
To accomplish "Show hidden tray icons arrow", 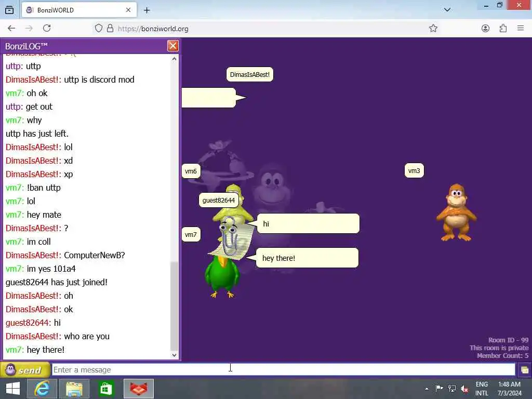I will click(427, 389).
